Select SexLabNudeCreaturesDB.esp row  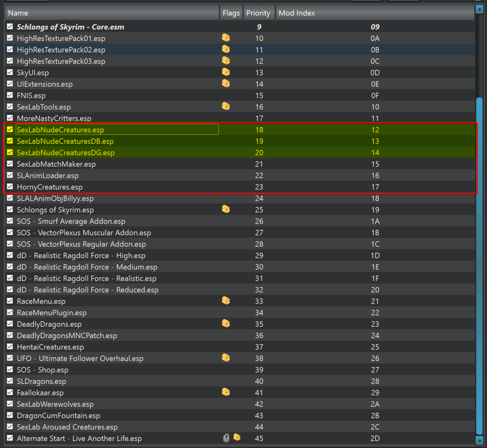240,141
